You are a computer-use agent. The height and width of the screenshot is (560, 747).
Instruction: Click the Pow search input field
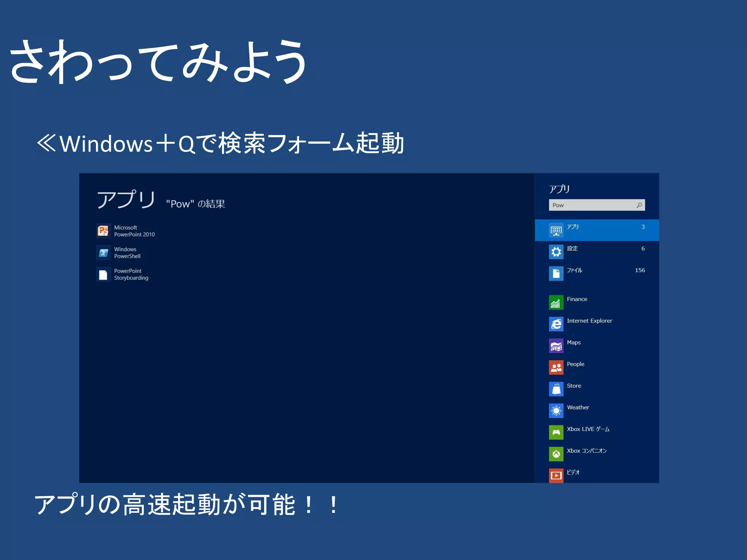(597, 205)
